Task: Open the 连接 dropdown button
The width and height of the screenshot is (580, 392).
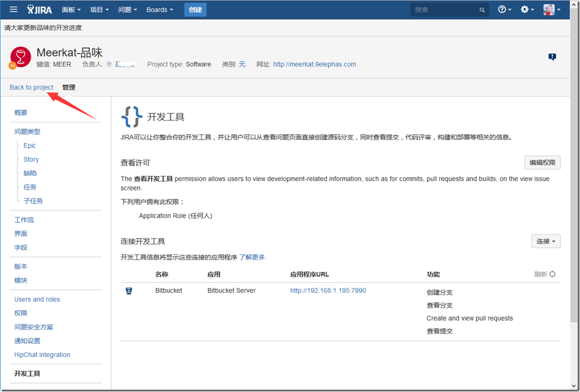Action: pyautogui.click(x=546, y=241)
